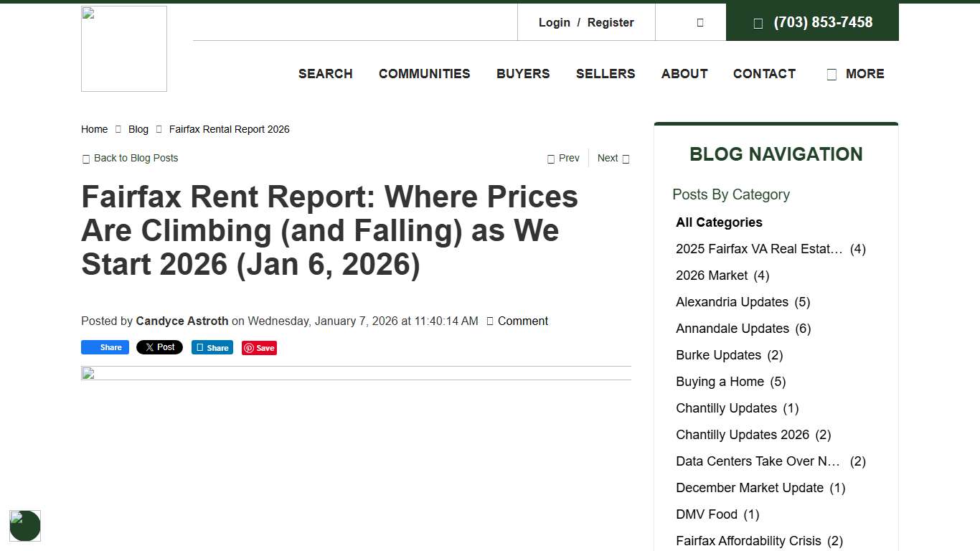Share the article via X Post
Viewport: 980px width, 551px height.
(159, 347)
